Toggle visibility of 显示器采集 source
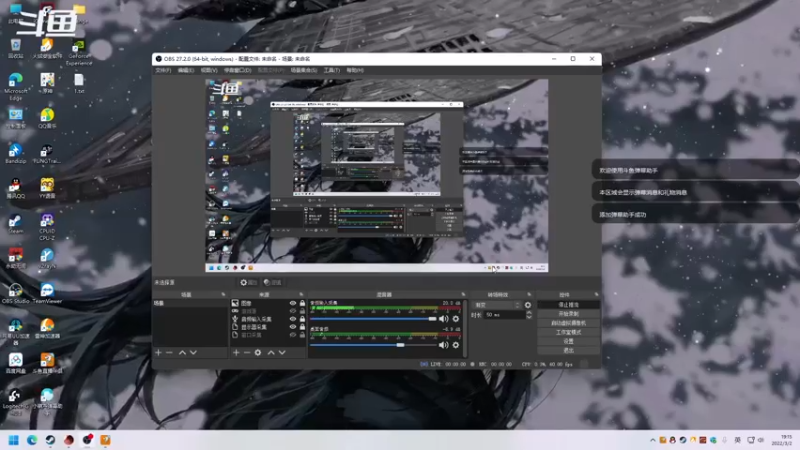 click(293, 327)
